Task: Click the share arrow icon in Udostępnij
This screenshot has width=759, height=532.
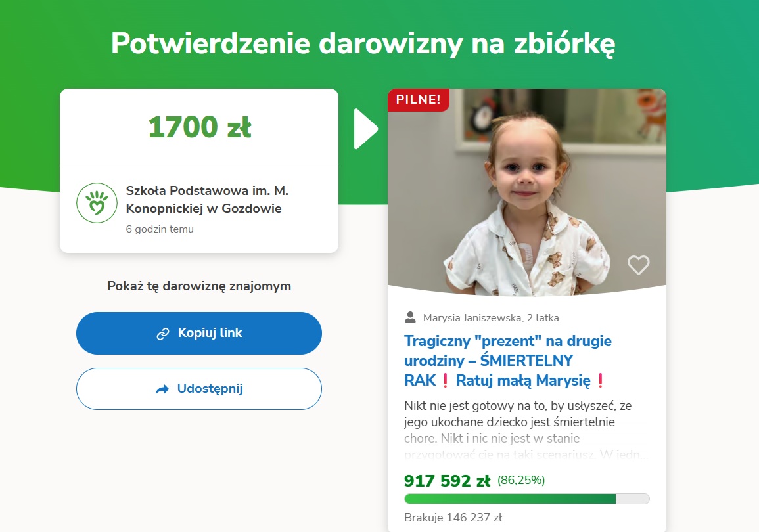Action: (x=162, y=389)
